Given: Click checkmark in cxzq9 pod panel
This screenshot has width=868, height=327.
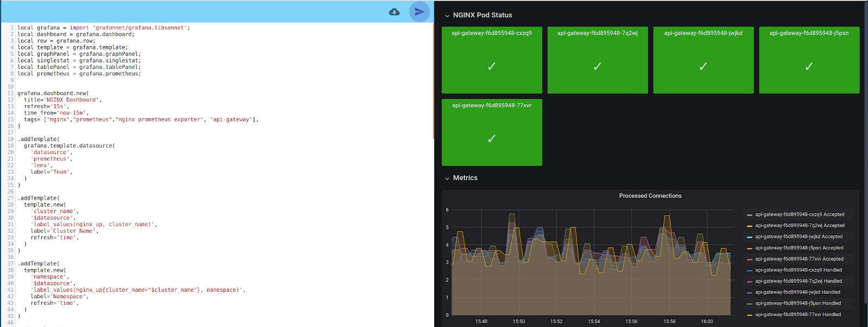Looking at the screenshot, I should 492,66.
